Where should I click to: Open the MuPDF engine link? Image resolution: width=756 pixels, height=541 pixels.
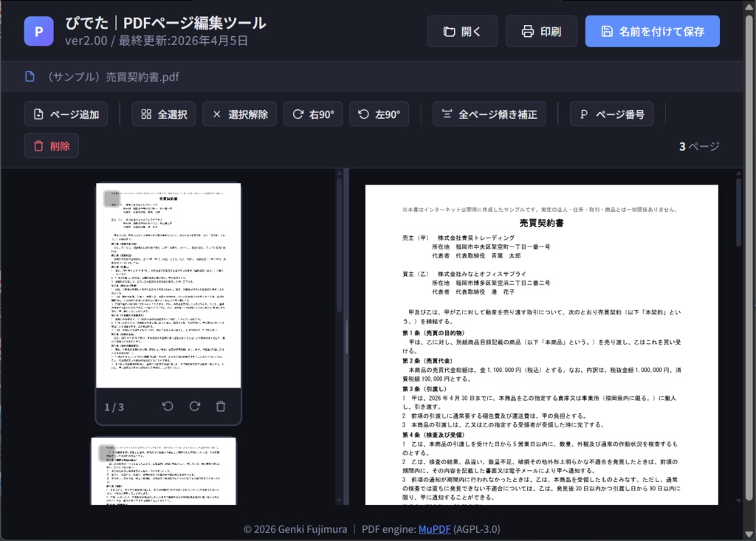click(433, 528)
